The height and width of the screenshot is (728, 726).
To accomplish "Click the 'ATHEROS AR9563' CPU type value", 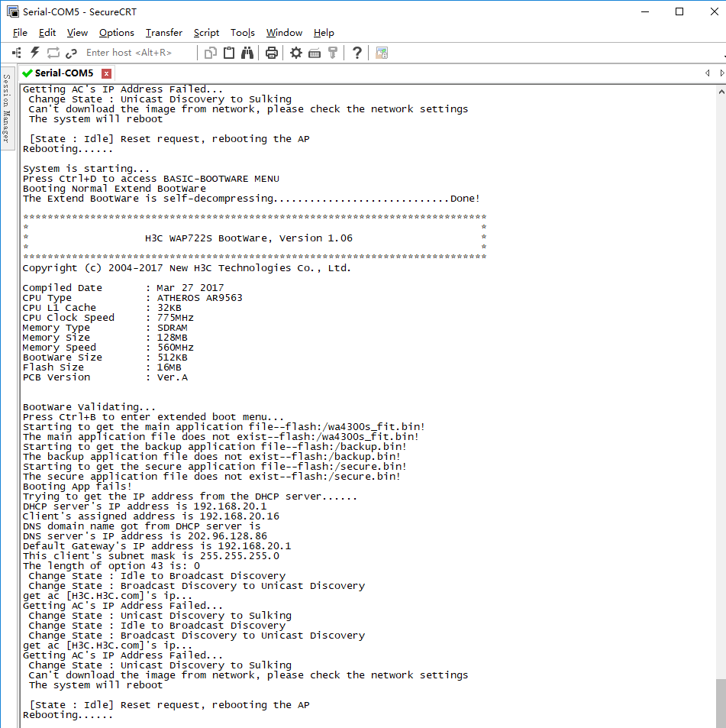I will click(x=199, y=298).
